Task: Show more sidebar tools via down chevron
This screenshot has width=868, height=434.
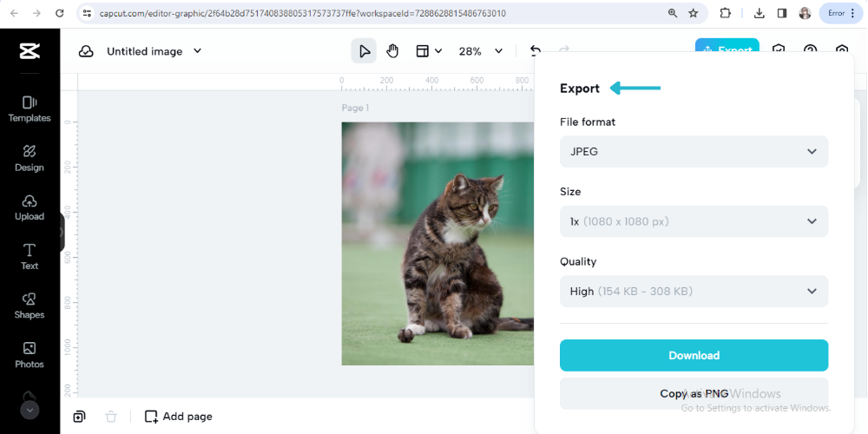Action: 30,411
